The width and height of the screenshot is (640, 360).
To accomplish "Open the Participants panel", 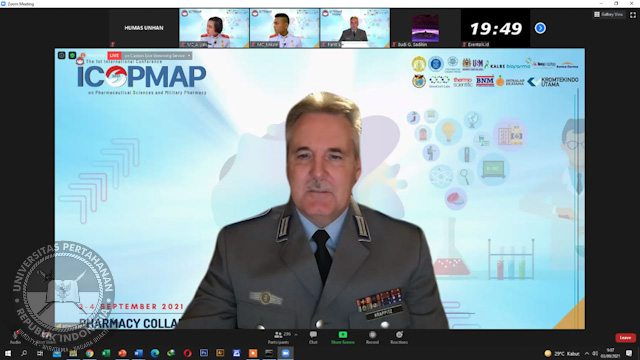I will click(279, 338).
